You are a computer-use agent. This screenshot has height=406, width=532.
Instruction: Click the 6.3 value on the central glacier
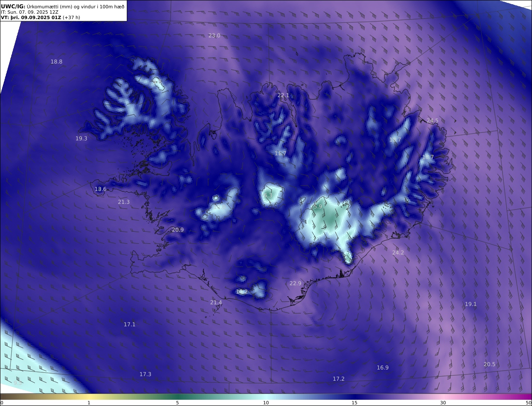[268, 195]
